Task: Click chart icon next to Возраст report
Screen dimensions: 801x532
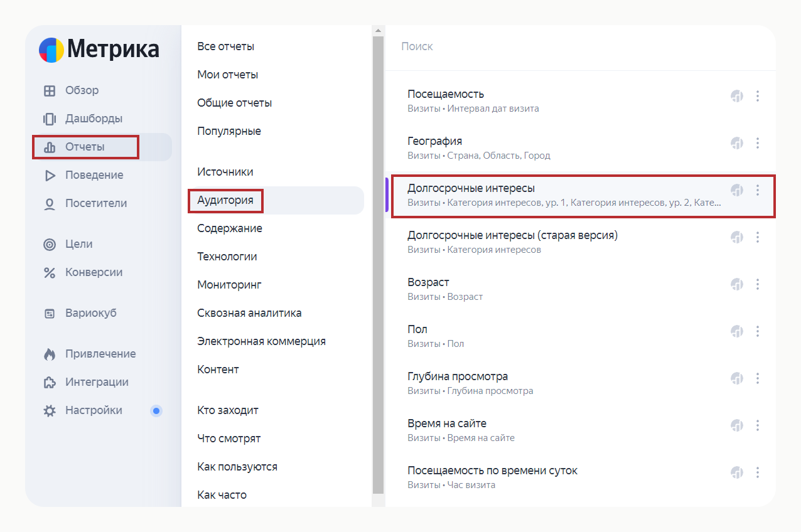Action: tap(737, 284)
